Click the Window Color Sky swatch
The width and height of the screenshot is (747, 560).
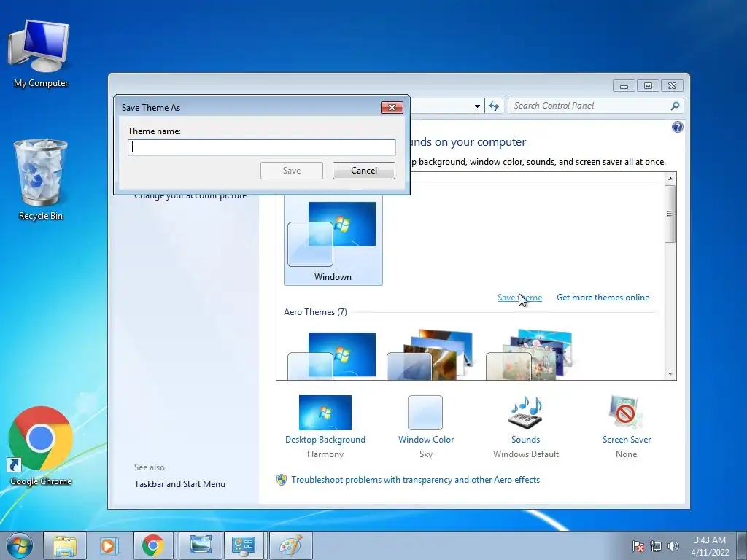(425, 413)
